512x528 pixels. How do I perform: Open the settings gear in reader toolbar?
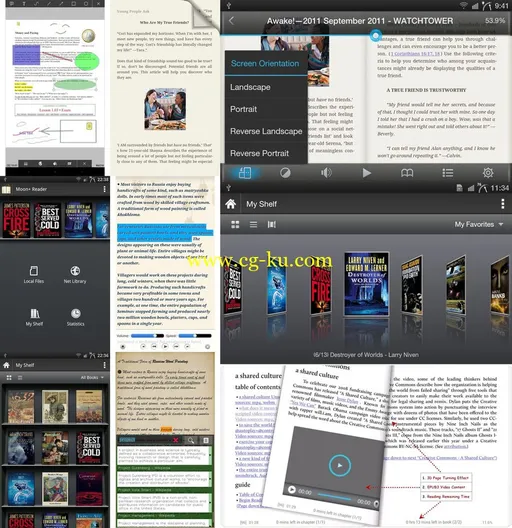pyautogui.click(x=488, y=173)
